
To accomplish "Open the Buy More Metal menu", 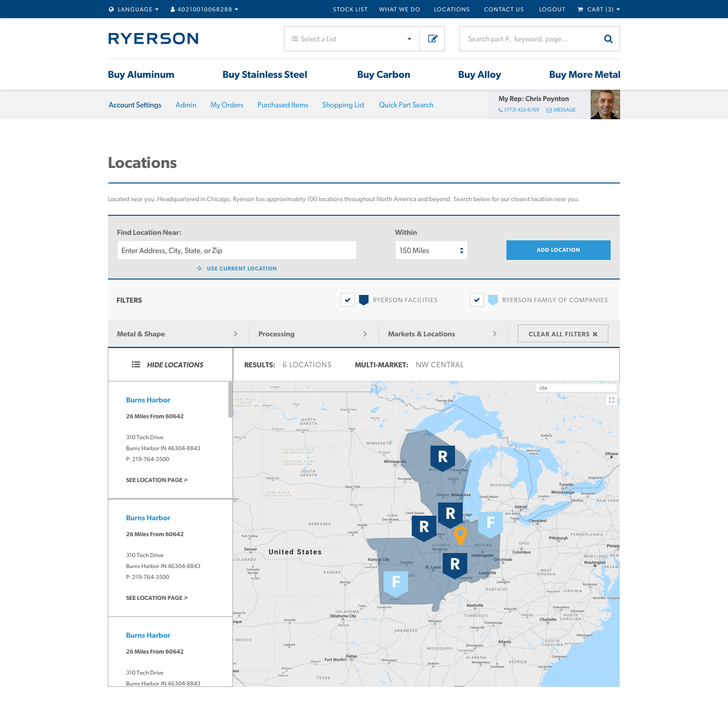I will pyautogui.click(x=585, y=75).
